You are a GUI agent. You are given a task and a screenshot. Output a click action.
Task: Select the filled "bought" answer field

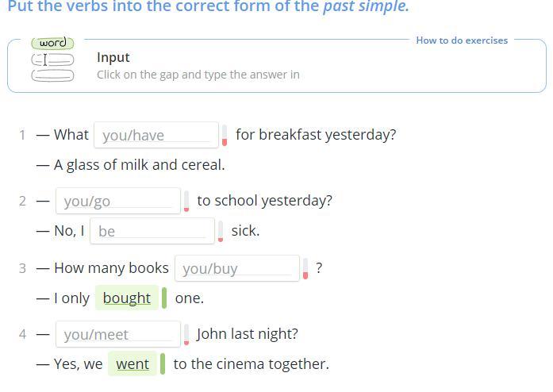tap(127, 298)
